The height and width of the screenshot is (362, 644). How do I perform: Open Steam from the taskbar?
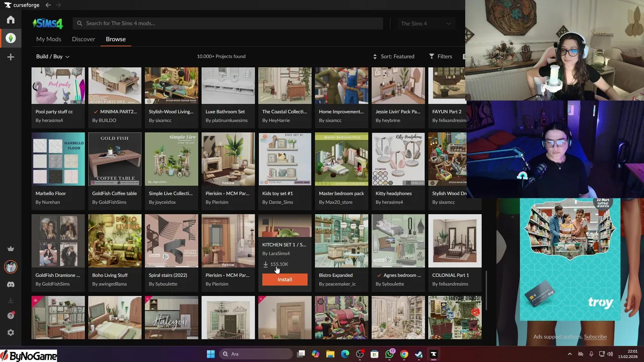(x=419, y=354)
